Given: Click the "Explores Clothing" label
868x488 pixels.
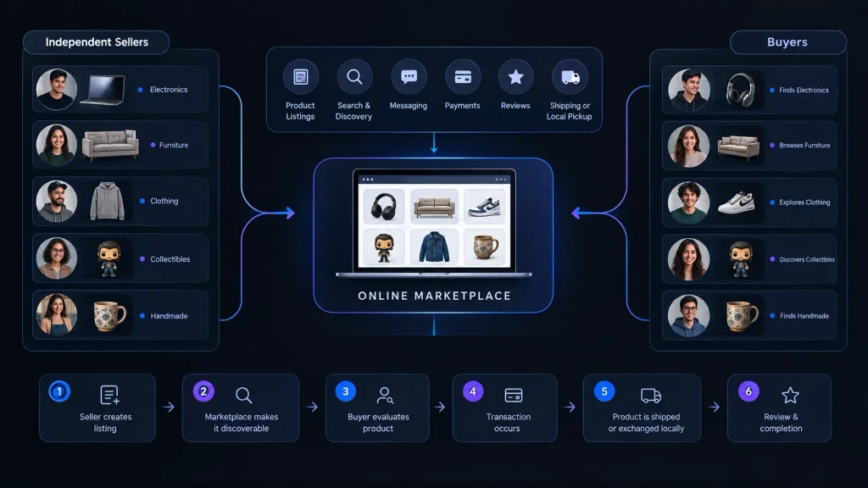Looking at the screenshot, I should tap(805, 202).
